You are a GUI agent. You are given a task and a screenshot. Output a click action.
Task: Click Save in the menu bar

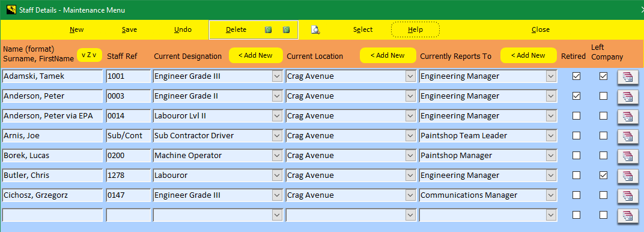point(129,29)
